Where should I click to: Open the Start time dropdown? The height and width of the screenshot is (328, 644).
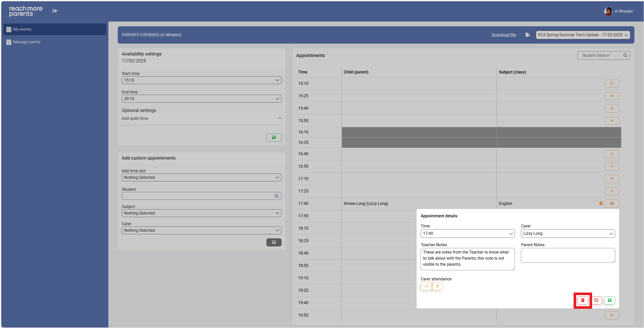click(x=201, y=80)
